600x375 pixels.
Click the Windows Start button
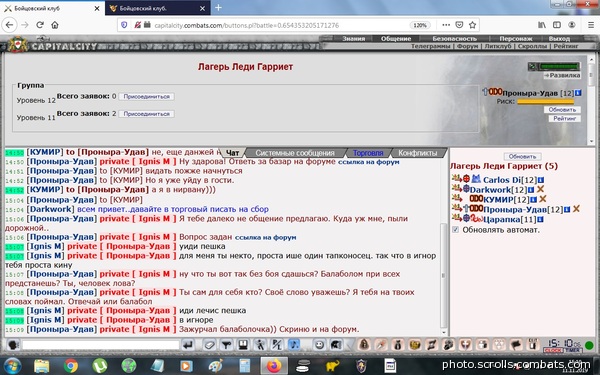(12, 366)
